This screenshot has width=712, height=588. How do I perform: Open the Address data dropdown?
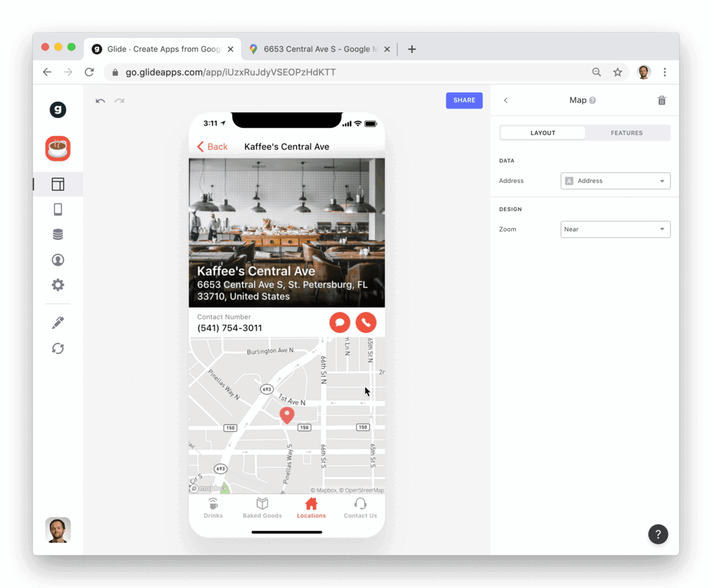[615, 181]
